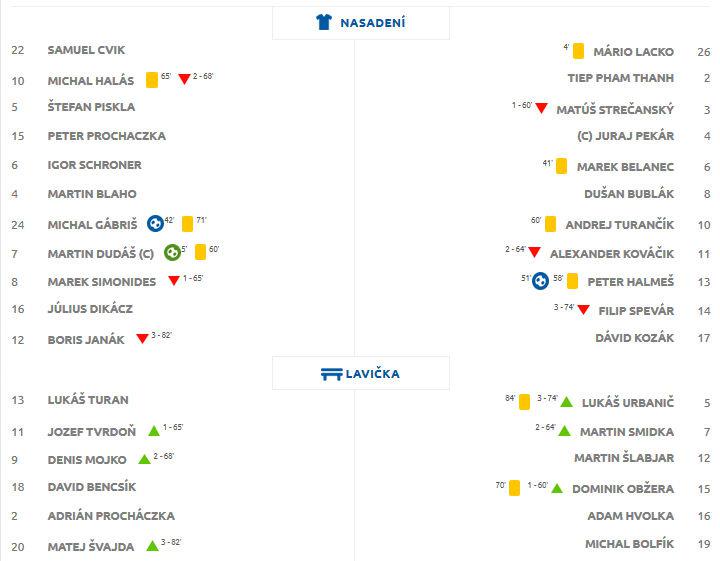Click Marek Simonides's red substitution arrow
The image size is (720, 561).
174,280
